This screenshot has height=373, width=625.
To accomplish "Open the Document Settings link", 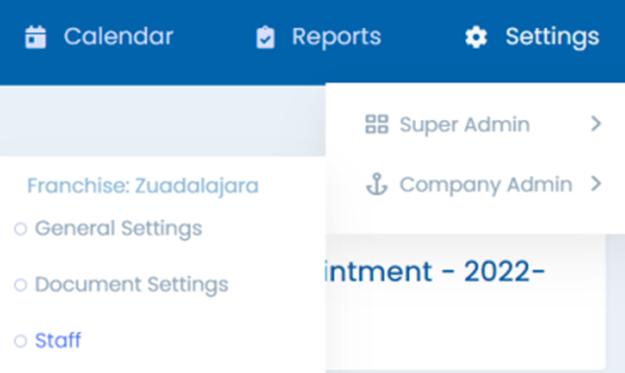I will (x=132, y=285).
